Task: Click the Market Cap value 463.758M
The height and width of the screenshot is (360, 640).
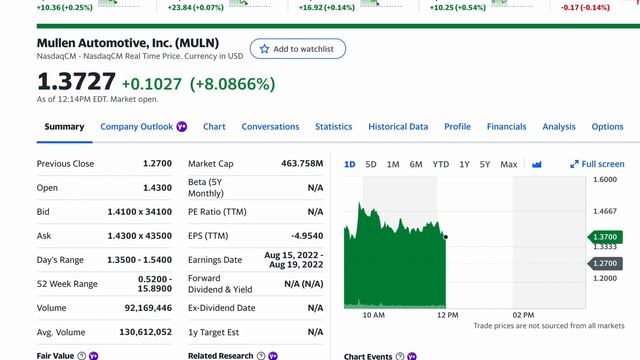Action: pyautogui.click(x=302, y=164)
